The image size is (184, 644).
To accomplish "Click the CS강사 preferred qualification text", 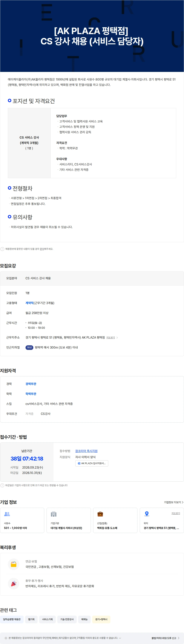I will coord(45,414).
